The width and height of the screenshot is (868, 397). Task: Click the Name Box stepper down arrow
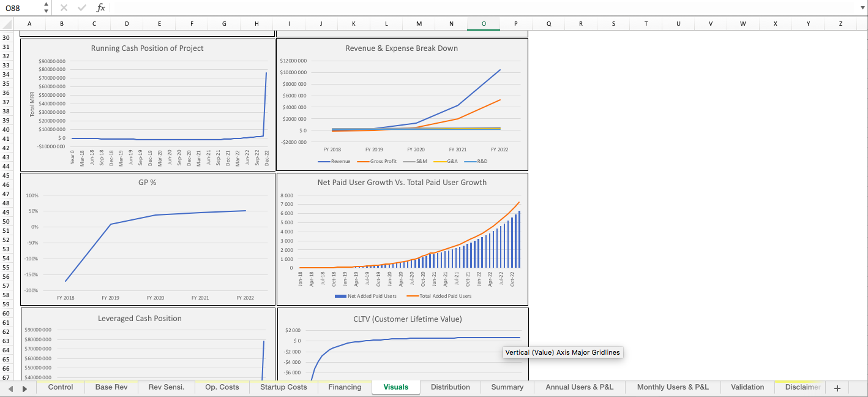(x=45, y=10)
